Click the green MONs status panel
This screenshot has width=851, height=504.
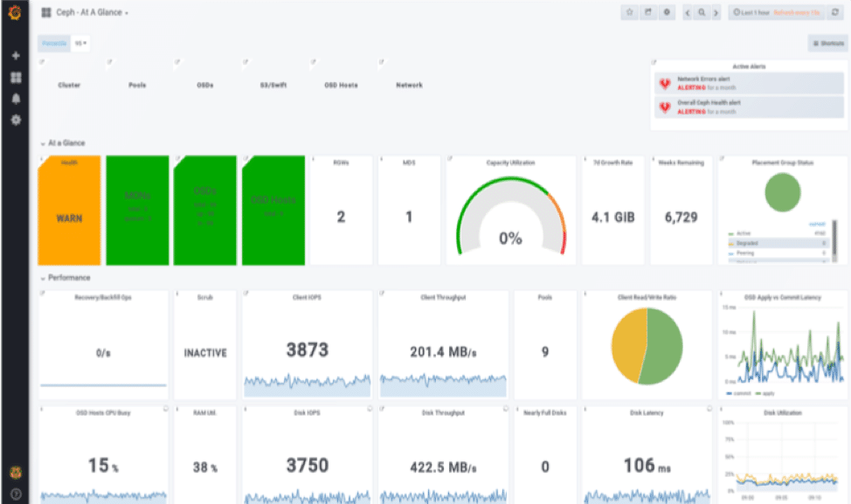pos(137,211)
